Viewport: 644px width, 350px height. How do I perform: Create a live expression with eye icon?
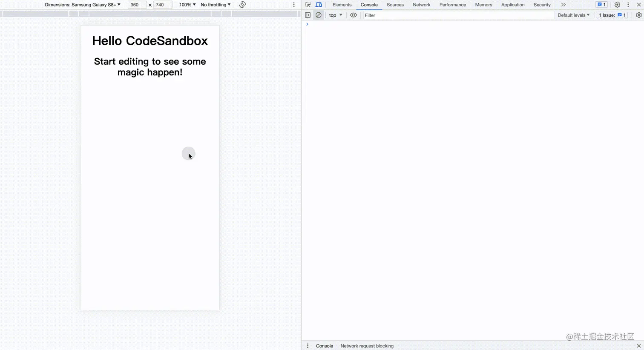point(354,15)
